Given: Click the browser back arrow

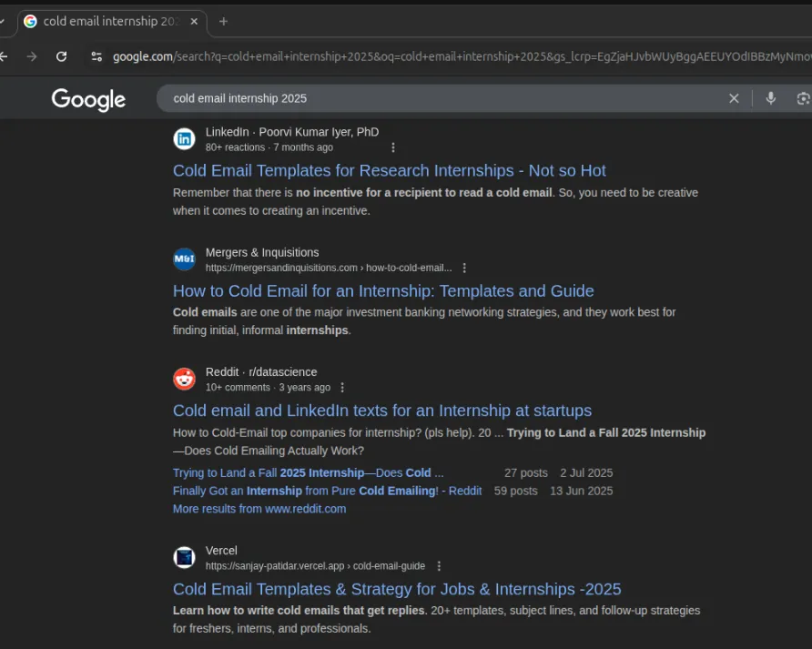Looking at the screenshot, I should click(x=3, y=56).
